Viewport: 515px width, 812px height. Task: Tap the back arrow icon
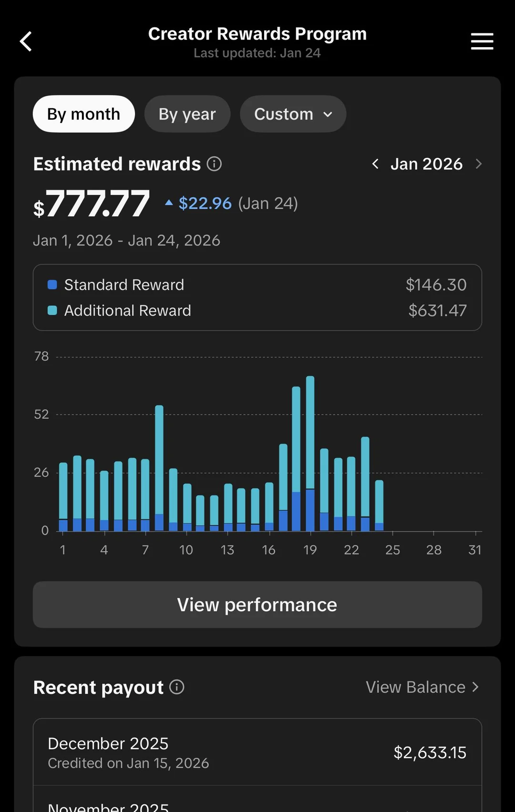point(26,41)
